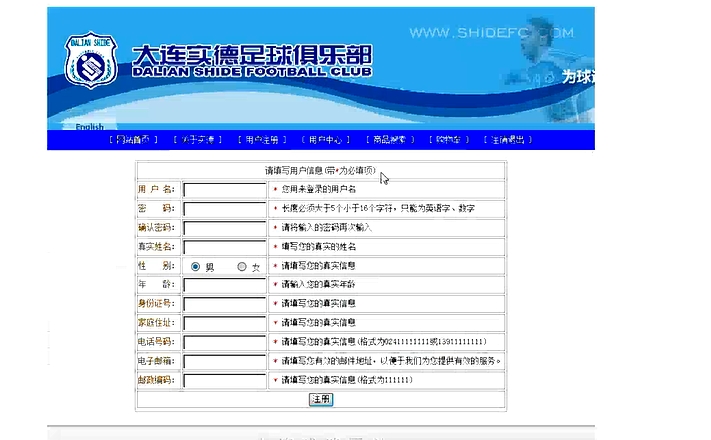Image resolution: width=711 pixels, height=440 pixels.
Task: Select the 女 gender radio button
Action: click(242, 266)
